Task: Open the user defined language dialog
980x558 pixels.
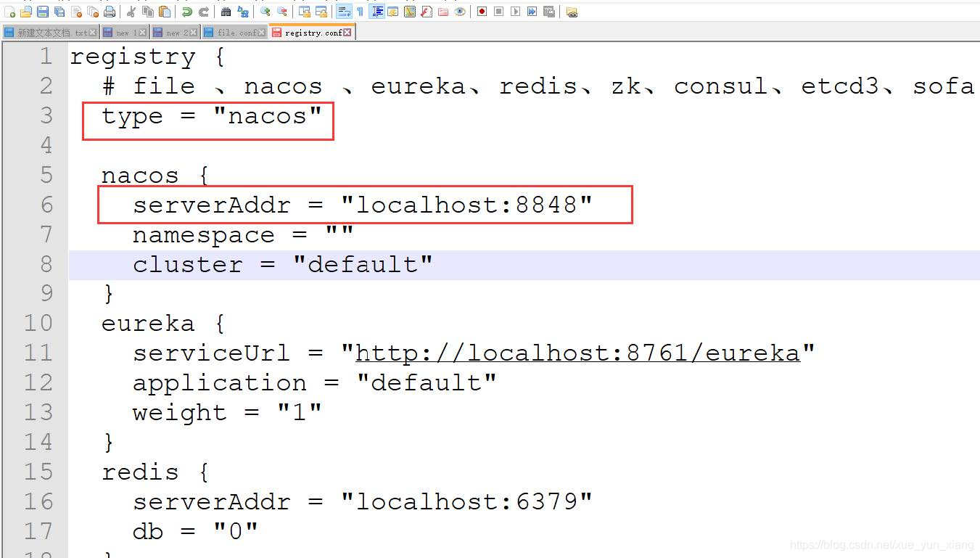Action: click(393, 12)
